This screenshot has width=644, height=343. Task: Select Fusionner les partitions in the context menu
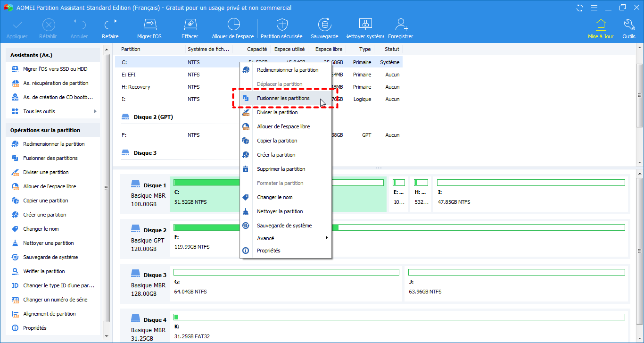point(286,98)
